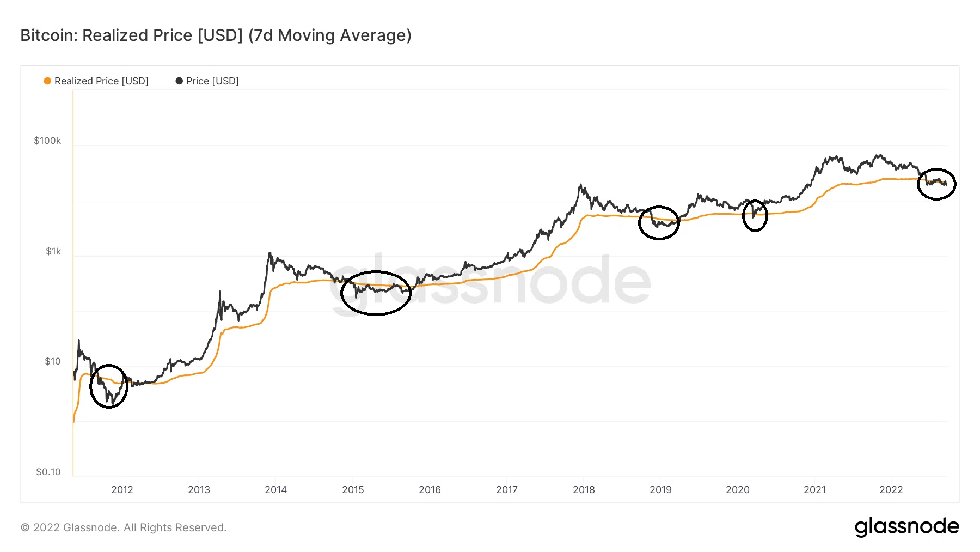Click the $10 y-axis label

[x=53, y=361]
